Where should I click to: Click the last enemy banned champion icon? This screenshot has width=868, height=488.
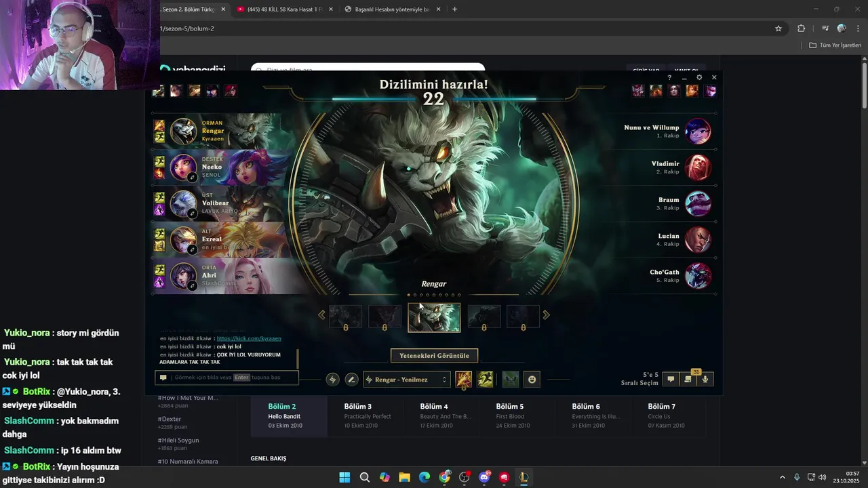click(710, 91)
